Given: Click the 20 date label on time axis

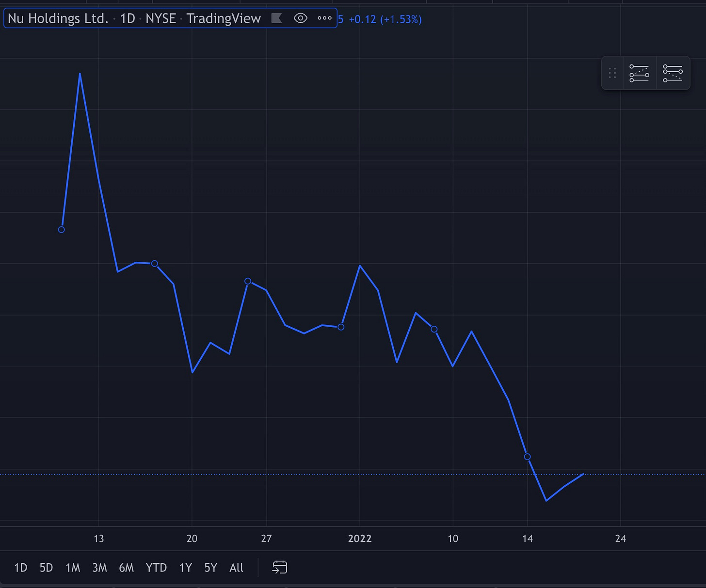Looking at the screenshot, I should 192,539.
